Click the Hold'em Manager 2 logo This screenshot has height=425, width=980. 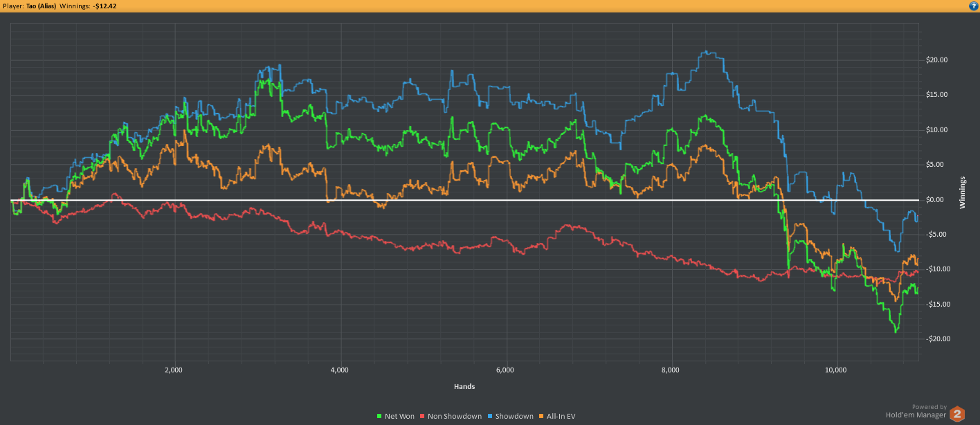(958, 414)
